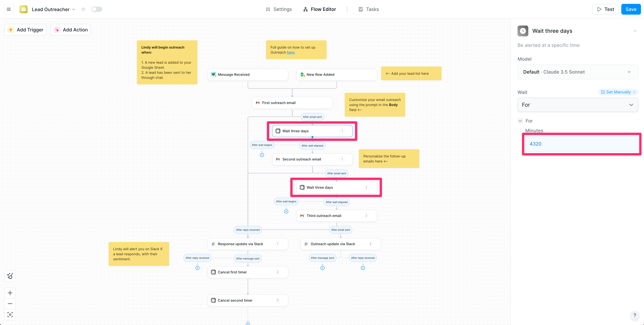Collapse the For section chevron

(520, 121)
